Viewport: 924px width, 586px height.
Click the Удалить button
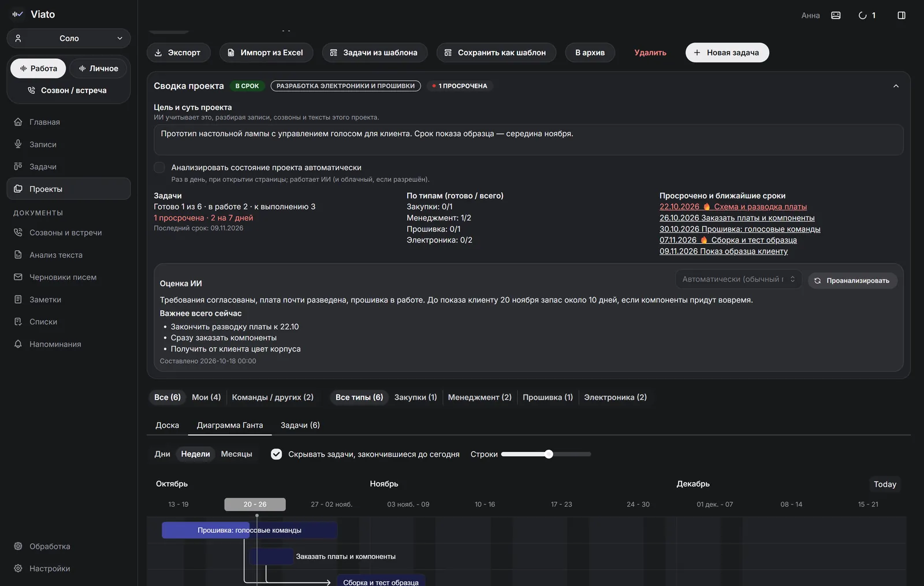tap(650, 53)
